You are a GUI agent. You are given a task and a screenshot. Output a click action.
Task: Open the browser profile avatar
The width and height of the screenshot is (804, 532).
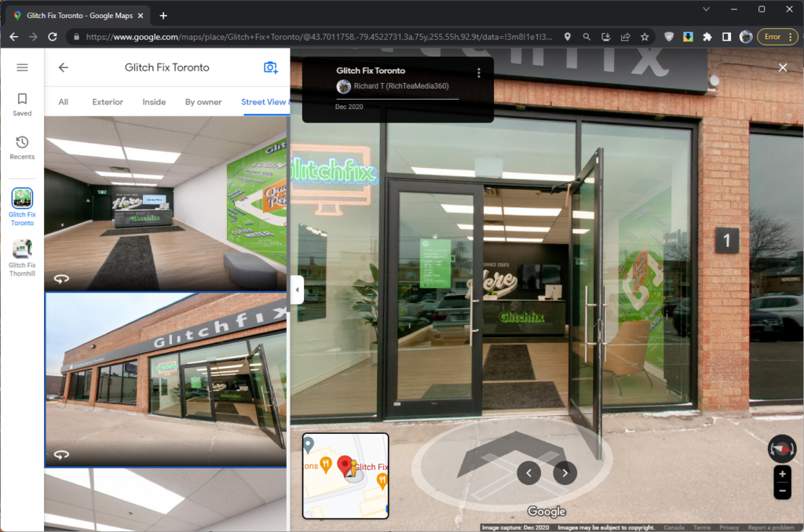coord(746,37)
